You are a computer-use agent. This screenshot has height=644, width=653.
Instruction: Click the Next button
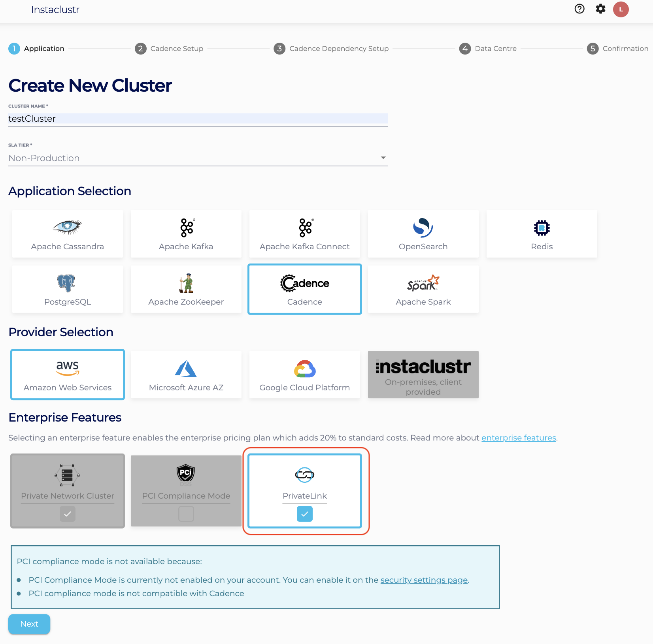click(29, 624)
